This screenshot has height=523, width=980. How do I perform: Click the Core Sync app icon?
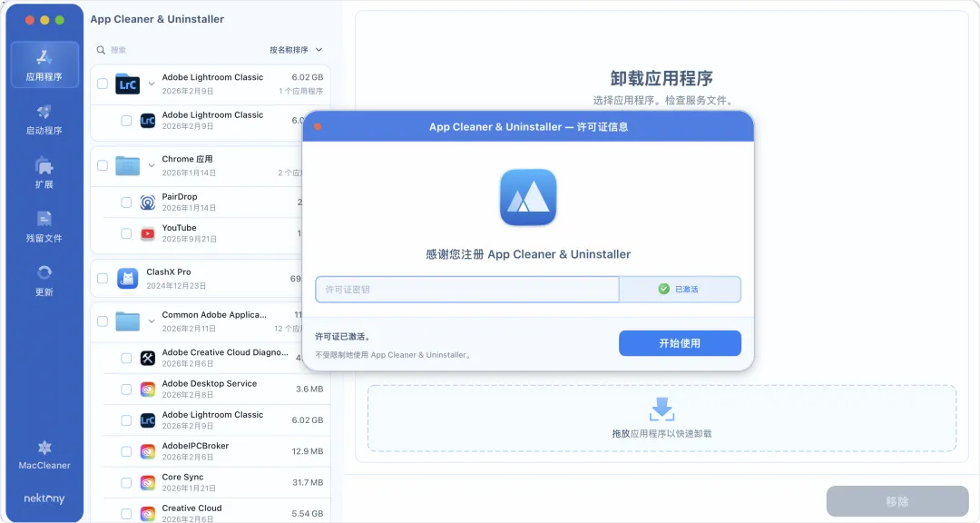click(x=148, y=483)
